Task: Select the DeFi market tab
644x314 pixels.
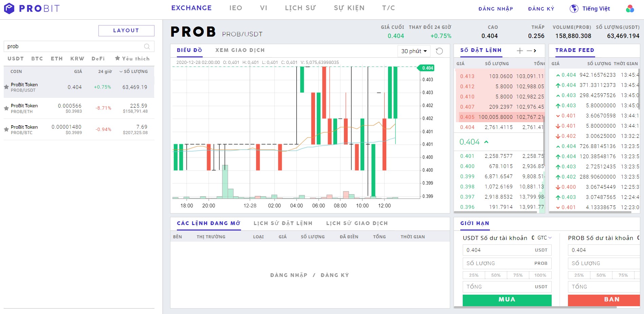Action: [98, 58]
